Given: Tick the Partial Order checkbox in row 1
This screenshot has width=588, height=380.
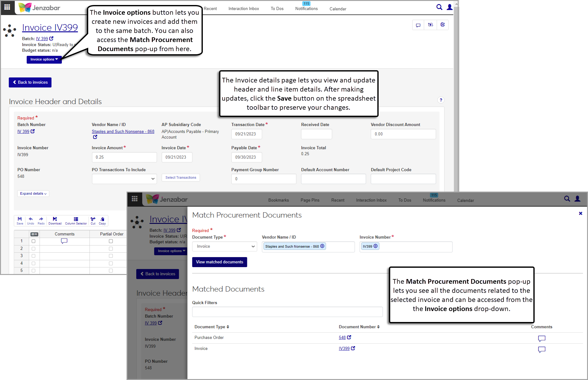Looking at the screenshot, I should [111, 241].
